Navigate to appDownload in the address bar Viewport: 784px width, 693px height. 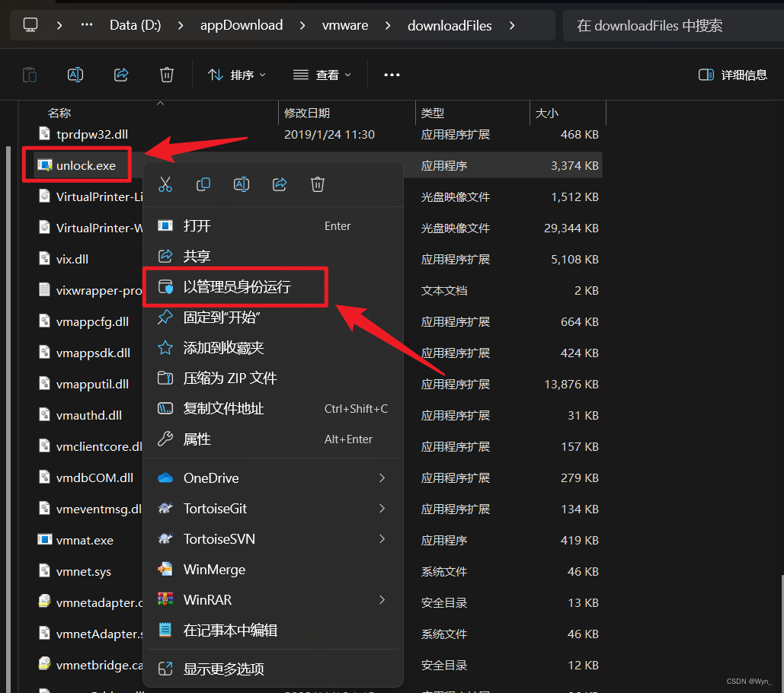pyautogui.click(x=242, y=25)
